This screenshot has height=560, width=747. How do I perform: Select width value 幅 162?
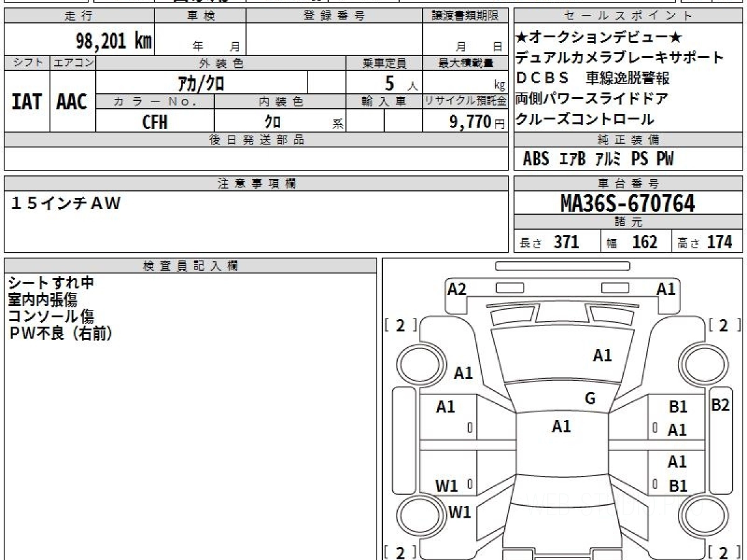click(632, 241)
